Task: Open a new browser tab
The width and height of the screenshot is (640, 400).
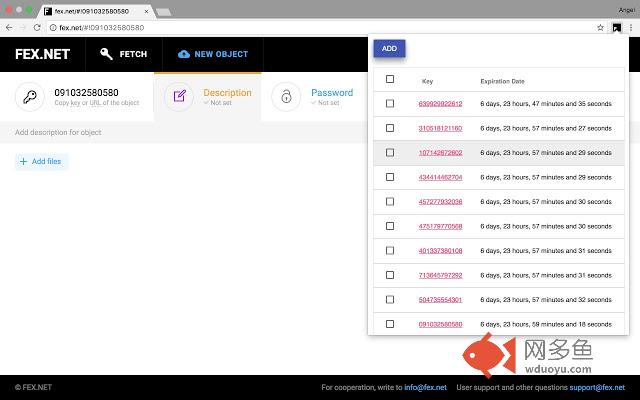Action: (x=164, y=12)
